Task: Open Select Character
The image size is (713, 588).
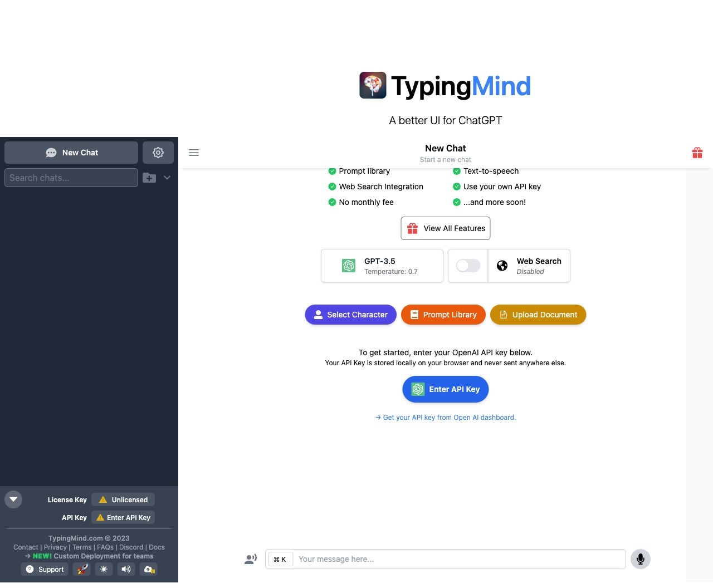Action: coord(350,315)
